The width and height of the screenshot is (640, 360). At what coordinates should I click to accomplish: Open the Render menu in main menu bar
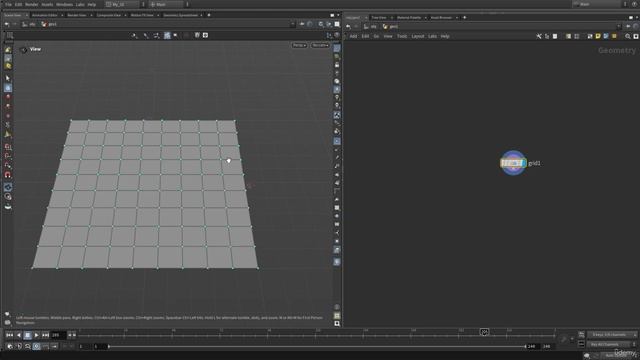tap(31, 4)
